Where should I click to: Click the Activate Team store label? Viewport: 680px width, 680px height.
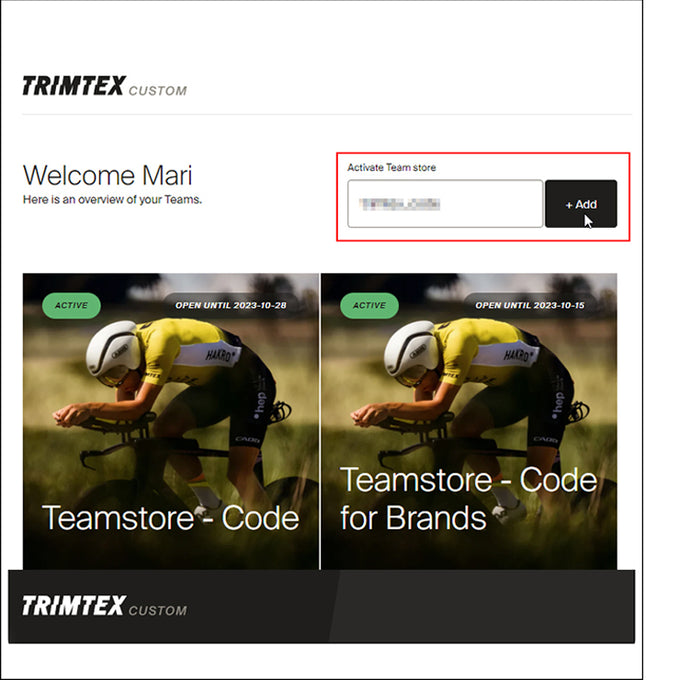391,167
